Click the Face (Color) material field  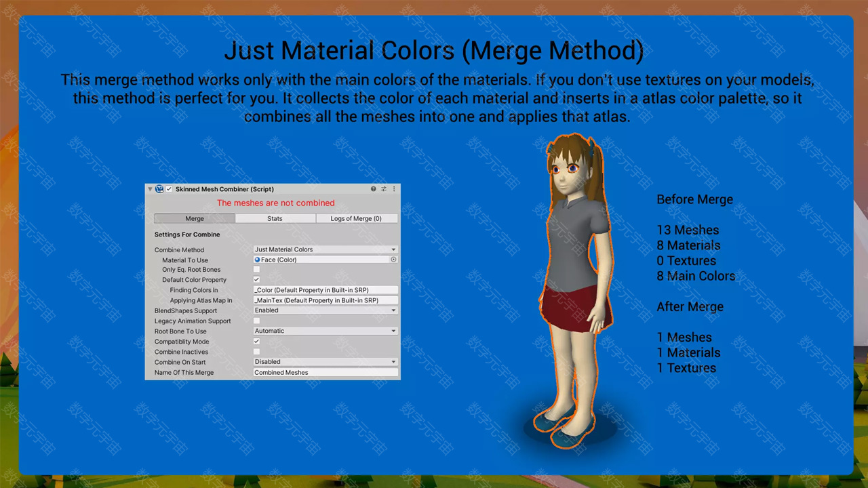click(x=321, y=260)
